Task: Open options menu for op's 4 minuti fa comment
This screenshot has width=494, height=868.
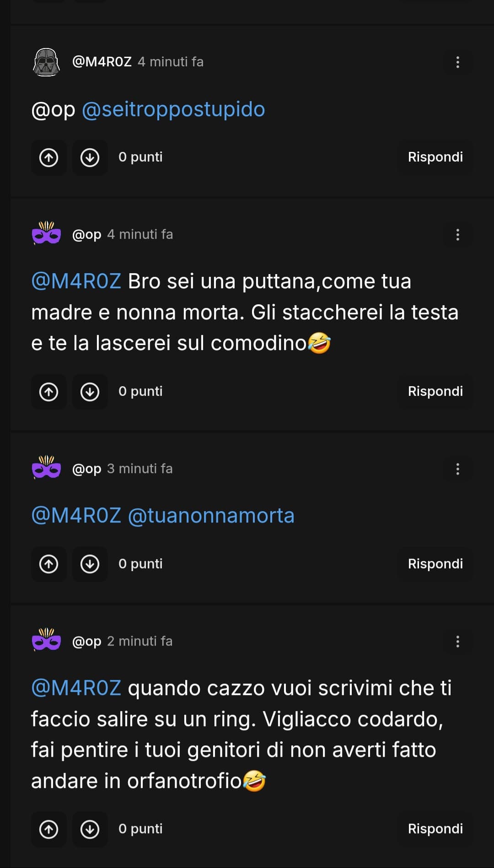Action: point(458,235)
